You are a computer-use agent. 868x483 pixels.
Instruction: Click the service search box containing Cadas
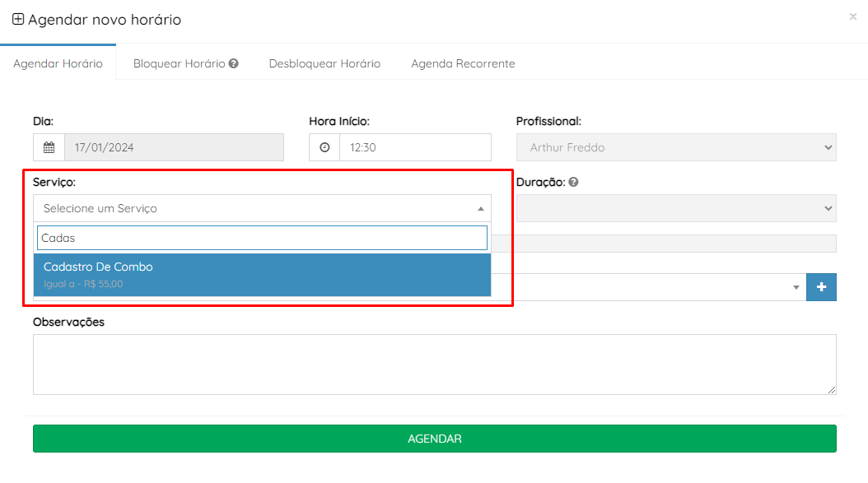click(262, 238)
